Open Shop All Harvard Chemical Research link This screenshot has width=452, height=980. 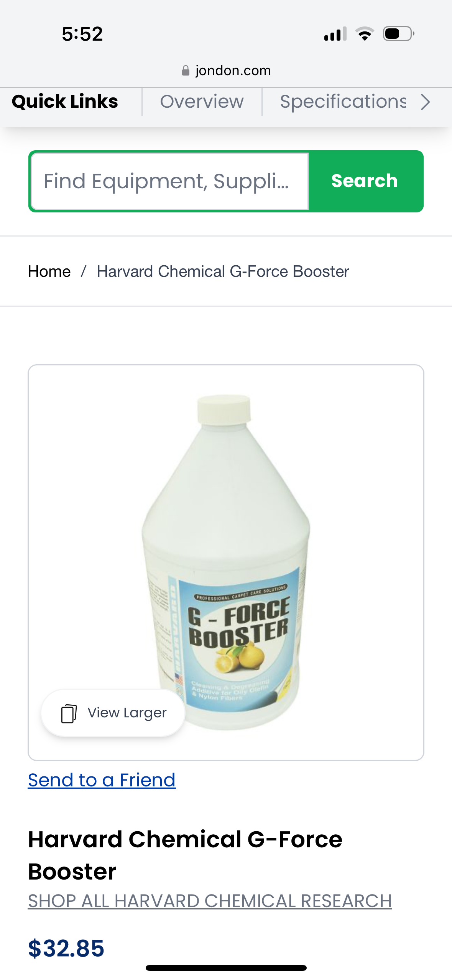210,901
